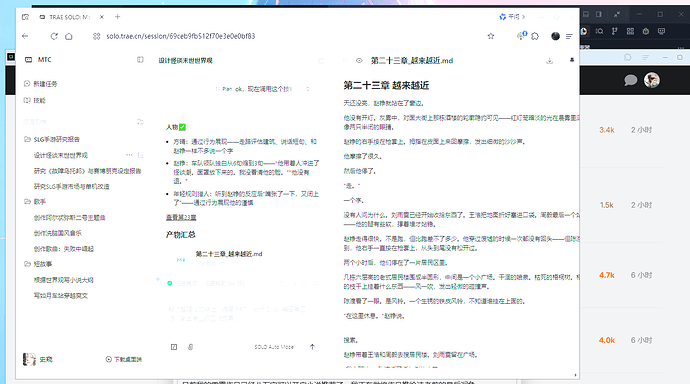
Task: Click the notification icon with badge 0
Action: tap(521, 36)
